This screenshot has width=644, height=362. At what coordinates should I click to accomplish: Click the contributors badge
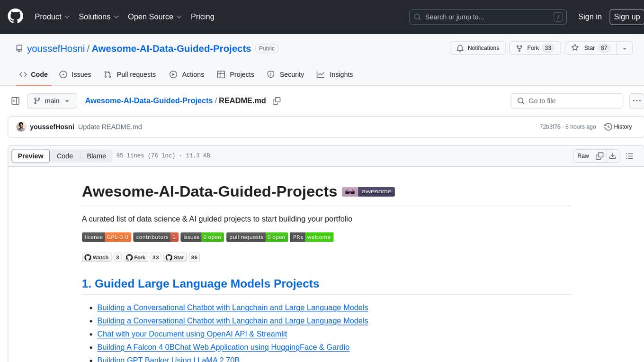pos(156,237)
